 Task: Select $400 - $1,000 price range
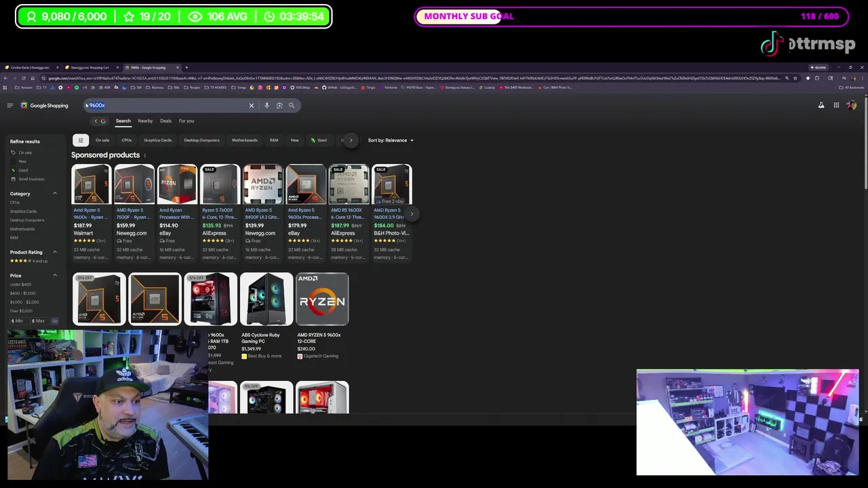point(24,293)
